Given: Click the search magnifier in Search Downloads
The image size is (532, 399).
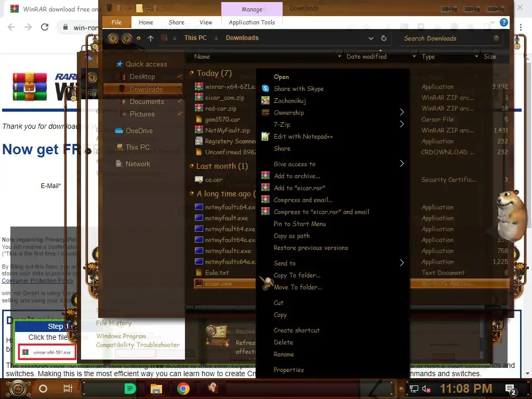Looking at the screenshot, I should (496, 38).
